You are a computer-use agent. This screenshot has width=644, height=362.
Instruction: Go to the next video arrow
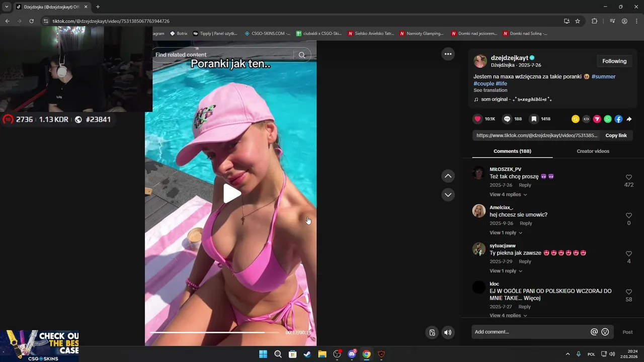448,195
